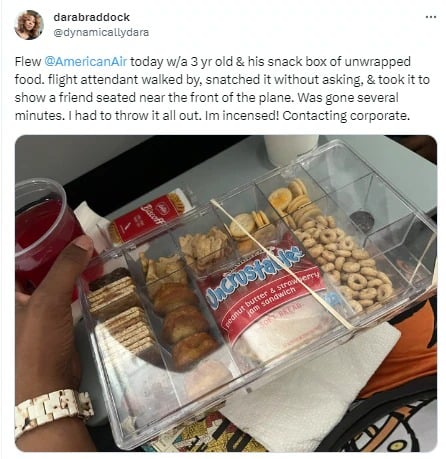Open the three-dot more options menu

(431, 17)
